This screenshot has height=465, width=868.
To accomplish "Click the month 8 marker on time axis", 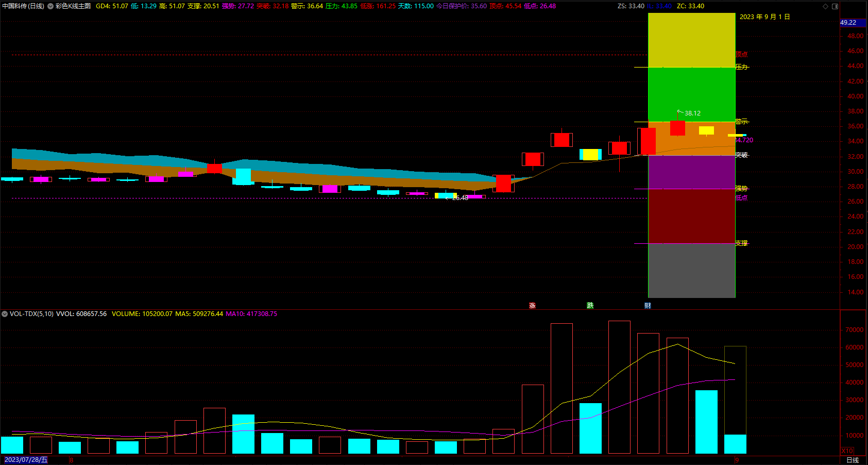I will tap(71, 460).
